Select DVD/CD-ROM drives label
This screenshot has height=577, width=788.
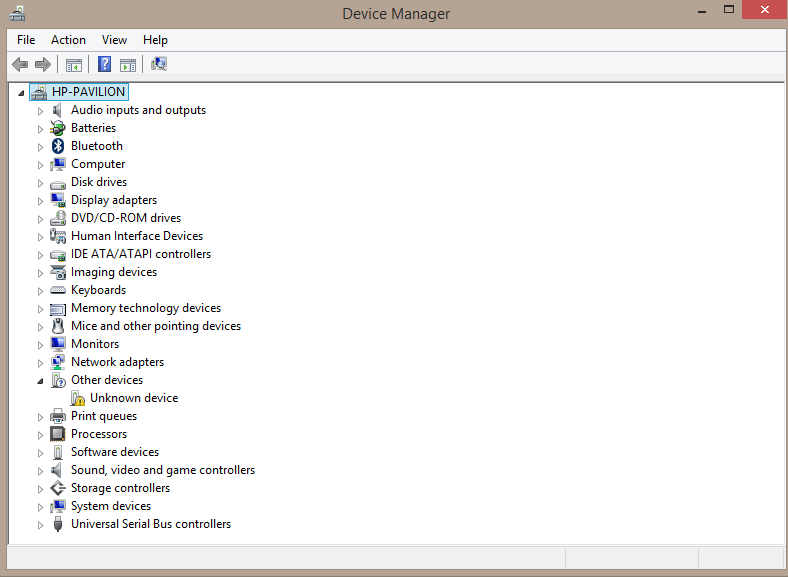click(126, 218)
